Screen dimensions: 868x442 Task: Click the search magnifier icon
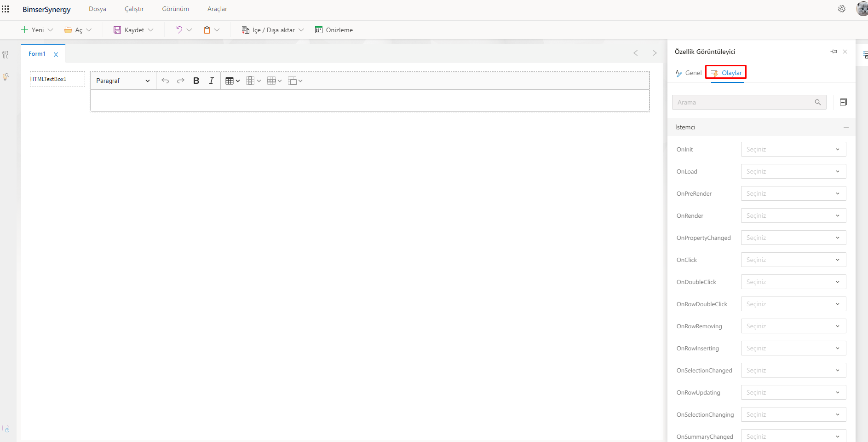pos(818,102)
